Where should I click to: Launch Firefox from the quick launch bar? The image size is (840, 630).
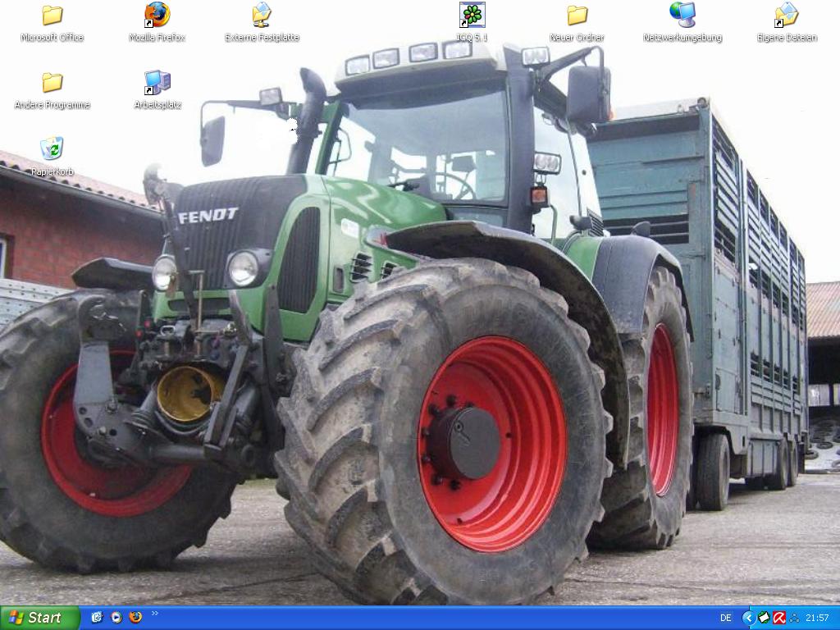coord(135,618)
